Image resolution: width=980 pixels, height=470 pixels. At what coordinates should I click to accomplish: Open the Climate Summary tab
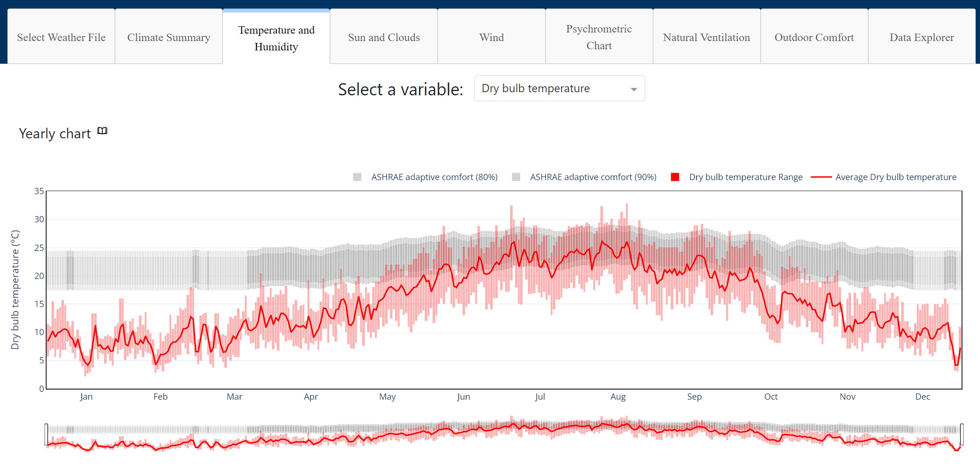169,38
